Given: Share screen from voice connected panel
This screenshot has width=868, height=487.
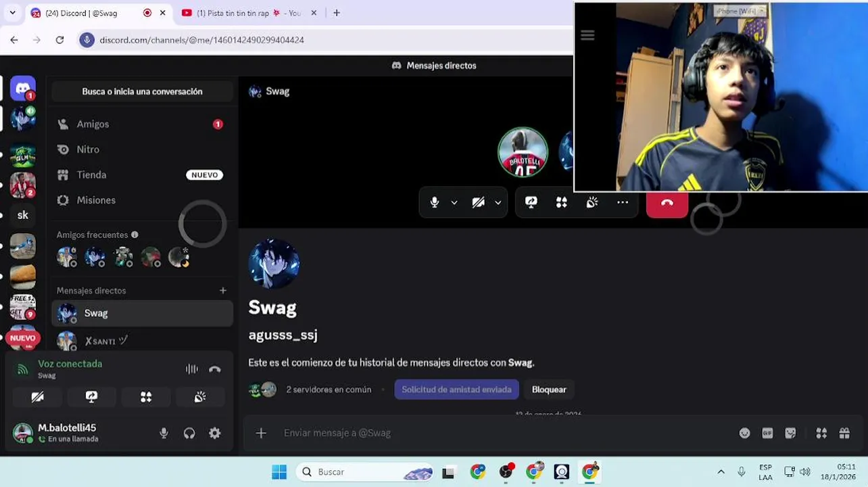Looking at the screenshot, I should pos(91,397).
